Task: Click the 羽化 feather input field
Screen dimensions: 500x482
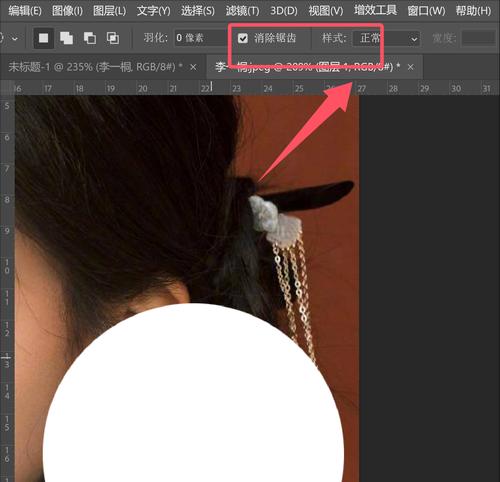Action: click(x=200, y=38)
